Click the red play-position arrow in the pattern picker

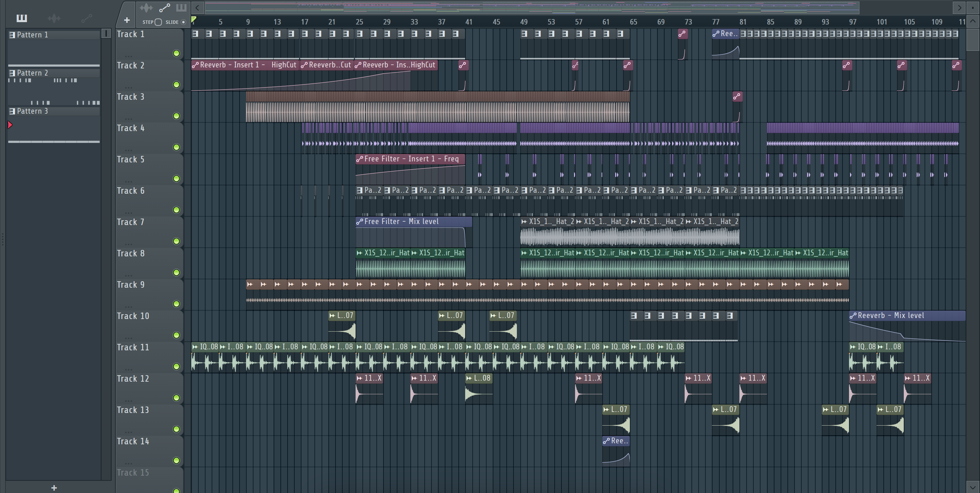[x=10, y=125]
